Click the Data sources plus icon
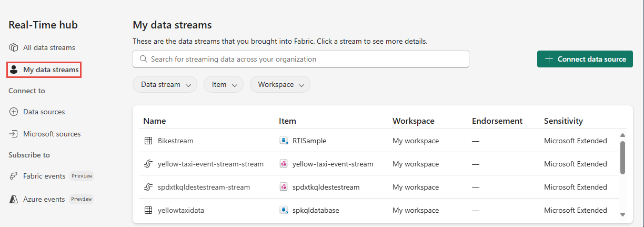644x227 pixels. pos(14,112)
